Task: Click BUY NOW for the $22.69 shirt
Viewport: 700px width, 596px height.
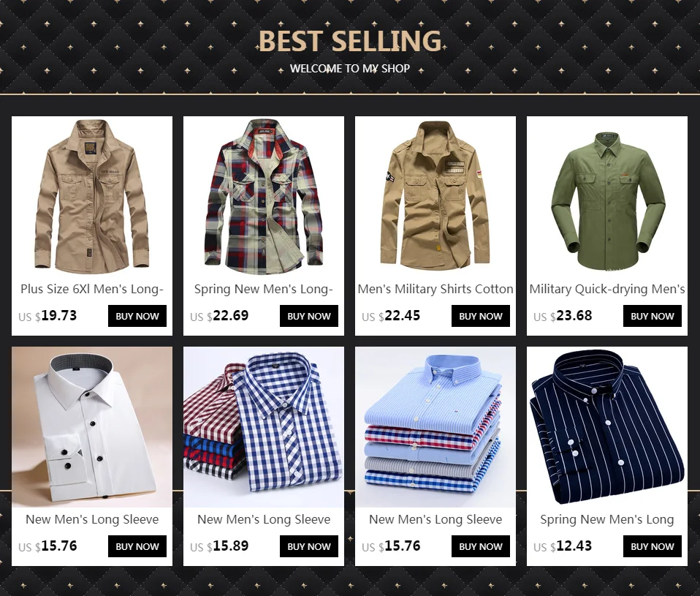Action: click(309, 316)
